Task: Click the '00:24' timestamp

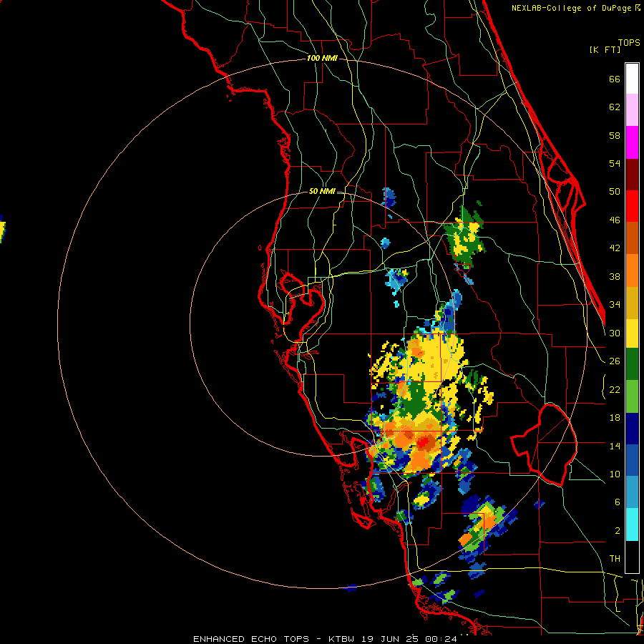Action: [441, 639]
